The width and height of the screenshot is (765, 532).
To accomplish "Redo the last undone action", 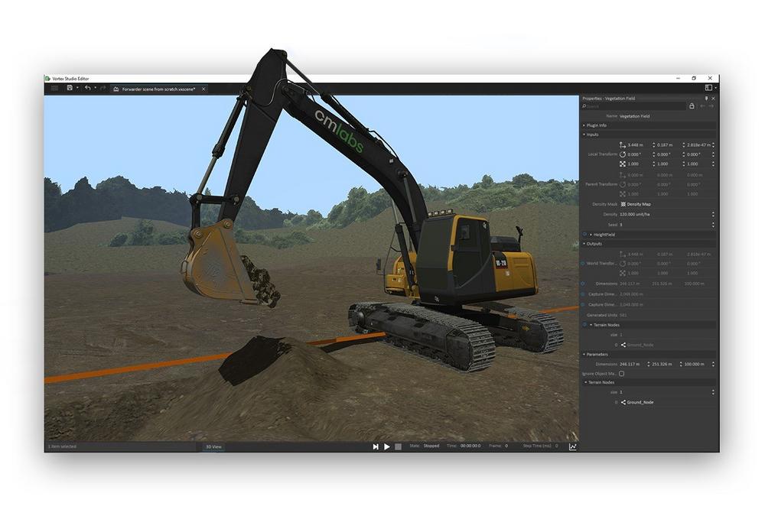I will click(x=103, y=88).
